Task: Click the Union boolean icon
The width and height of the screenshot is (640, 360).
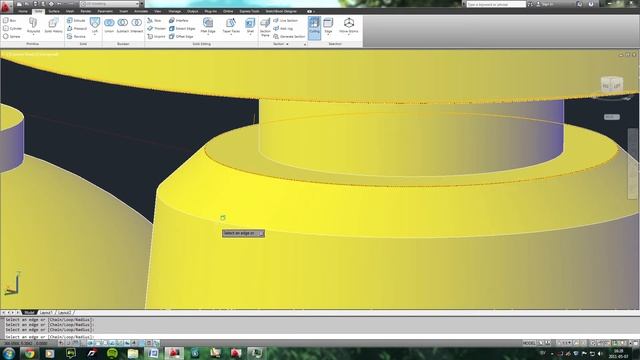Action: coord(109,25)
